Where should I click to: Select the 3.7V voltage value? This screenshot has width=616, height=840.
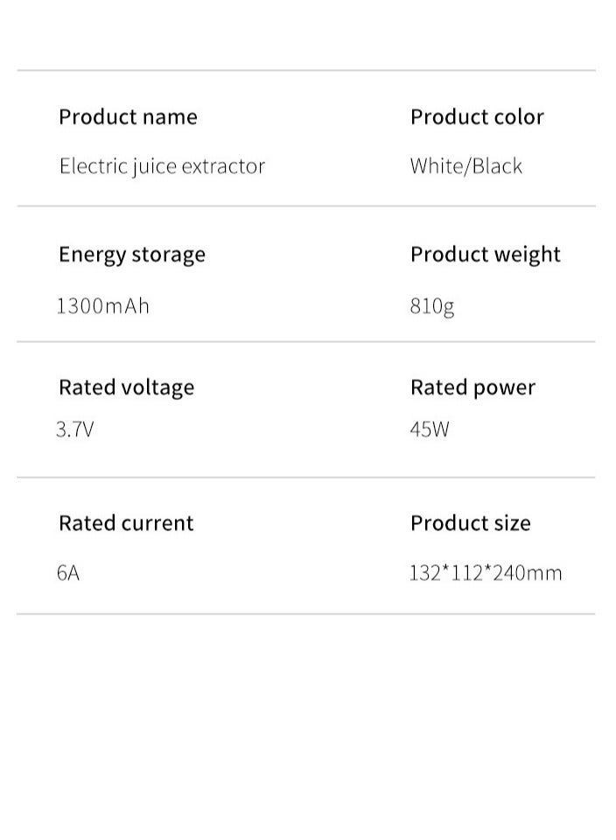(x=75, y=429)
